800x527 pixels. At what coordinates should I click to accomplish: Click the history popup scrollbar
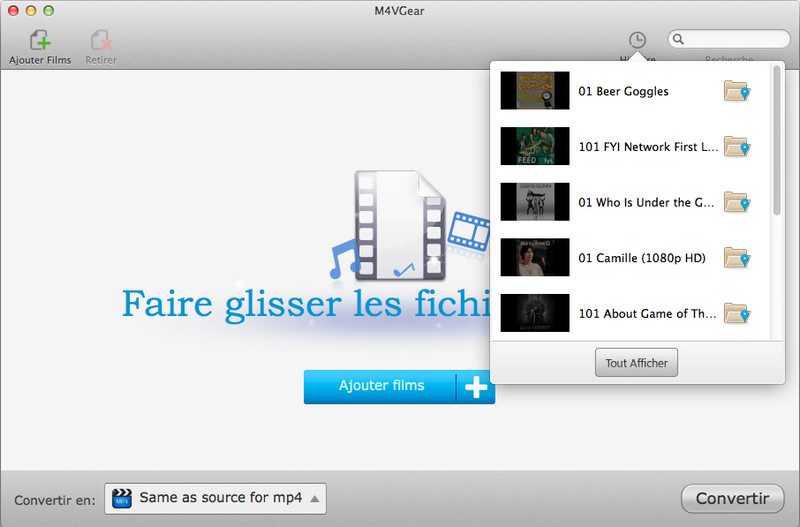pyautogui.click(x=777, y=141)
